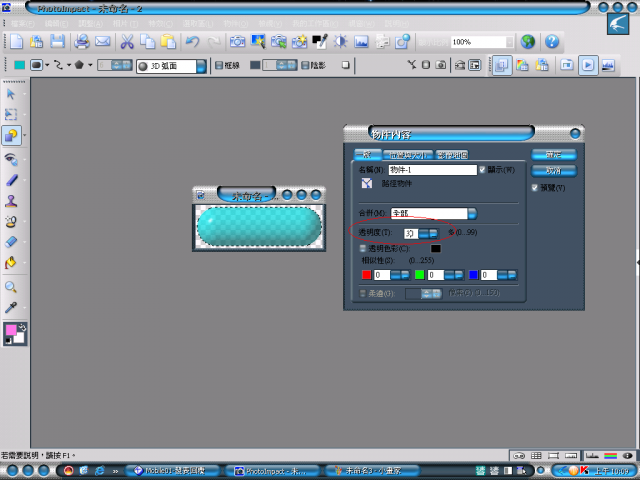
Task: Click the camera capture icon after the Redo arrow
Action: pos(237,42)
